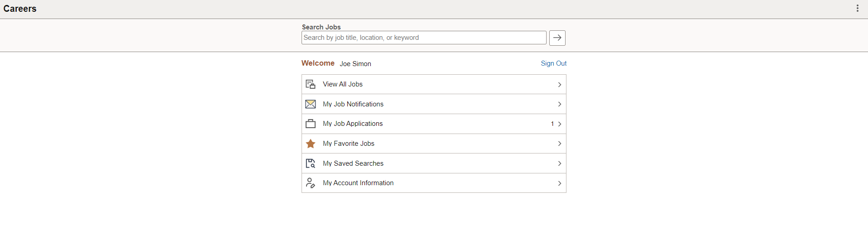The image size is (868, 230).
Task: Expand the My Saved Searches chevron
Action: click(559, 163)
